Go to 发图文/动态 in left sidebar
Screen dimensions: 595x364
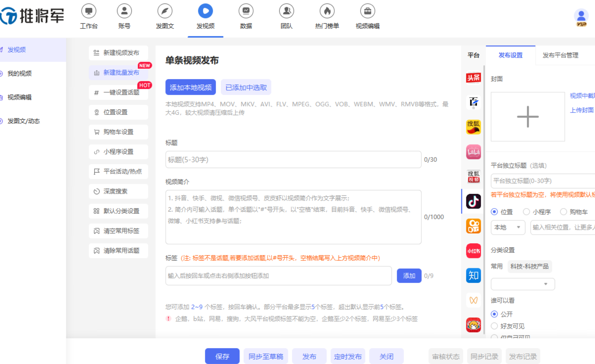33,121
